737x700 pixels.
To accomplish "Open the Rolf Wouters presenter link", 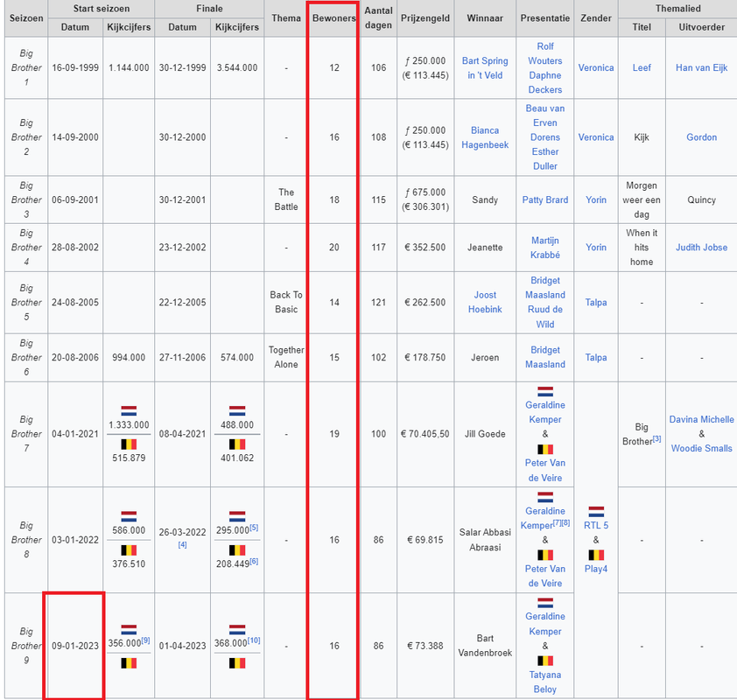I will 544,53.
